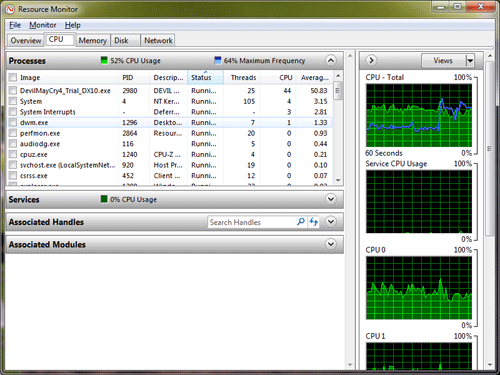Screen dimensions: 500x375
Task: Open the Views drop-down arrow
Action: [x=470, y=61]
